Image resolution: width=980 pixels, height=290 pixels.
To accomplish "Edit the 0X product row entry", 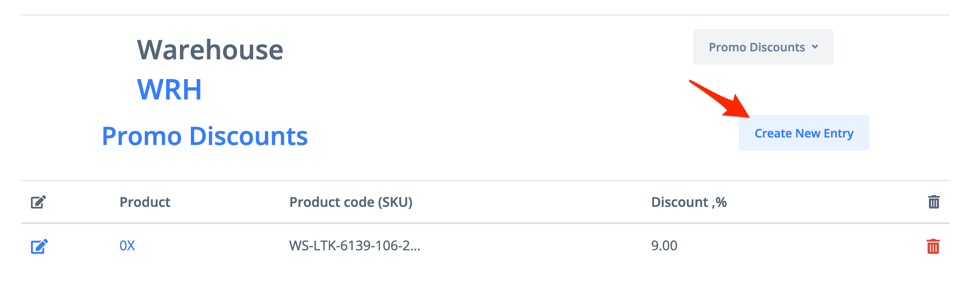I will pos(39,246).
